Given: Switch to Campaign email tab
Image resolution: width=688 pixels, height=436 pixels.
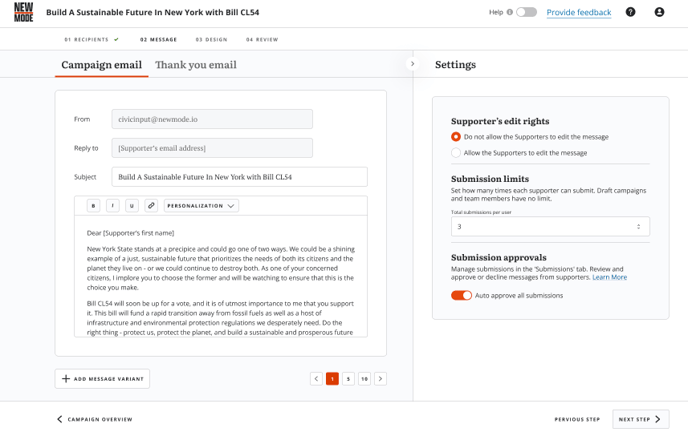Looking at the screenshot, I should click(x=101, y=65).
